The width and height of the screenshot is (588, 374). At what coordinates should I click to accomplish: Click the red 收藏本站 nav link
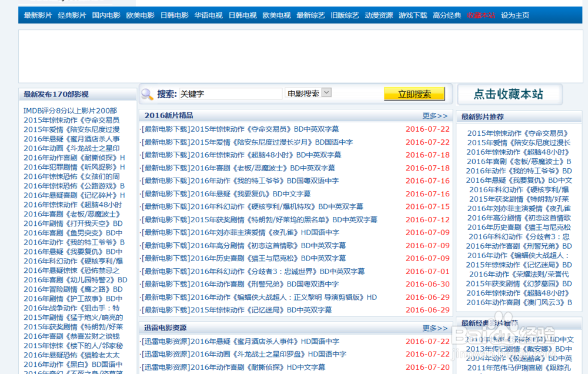[x=481, y=15]
